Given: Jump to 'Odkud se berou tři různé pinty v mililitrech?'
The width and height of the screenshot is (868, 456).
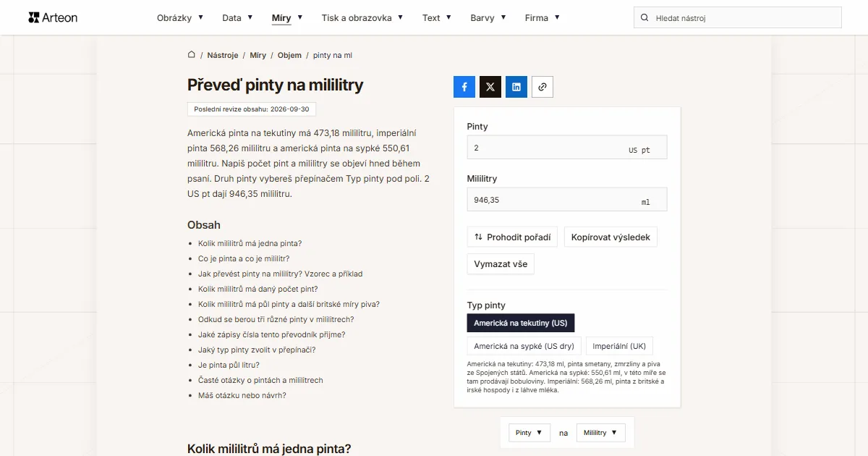Looking at the screenshot, I should (x=276, y=319).
